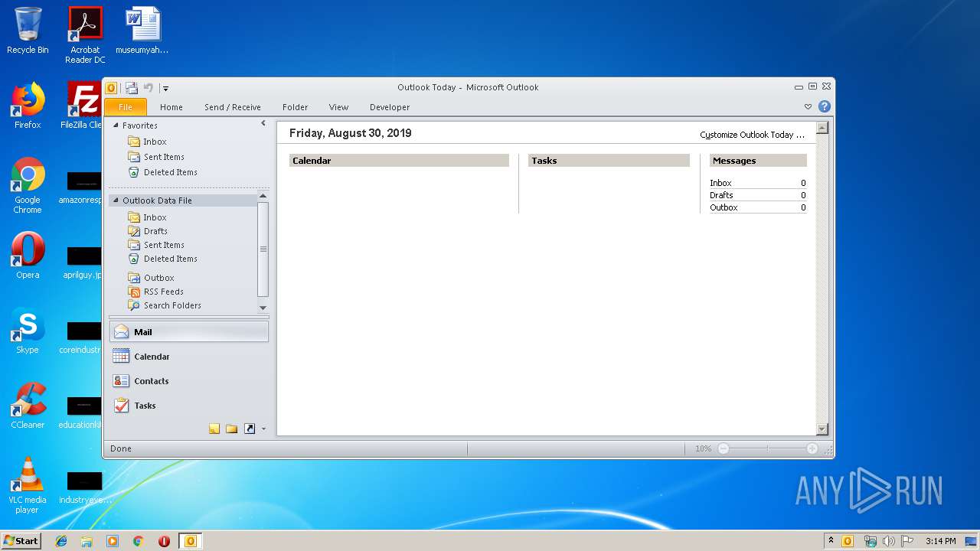
Task: Switch to the Home ribbon tab
Action: [171, 107]
